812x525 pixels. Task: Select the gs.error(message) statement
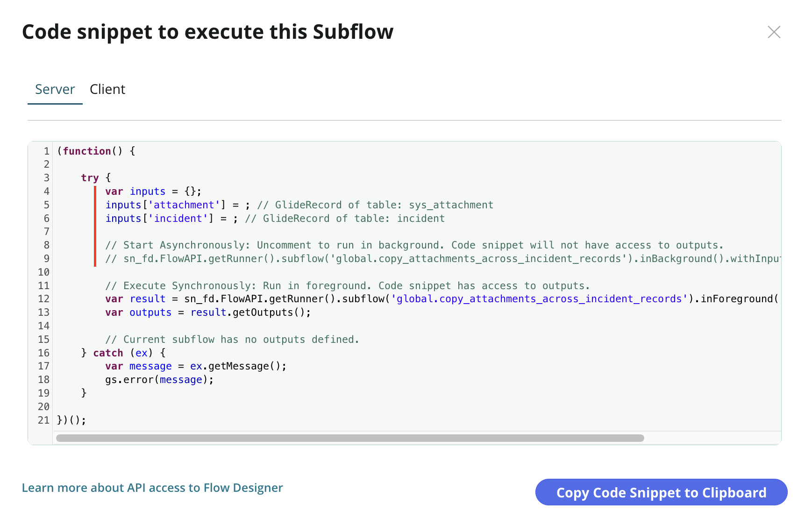click(x=159, y=379)
